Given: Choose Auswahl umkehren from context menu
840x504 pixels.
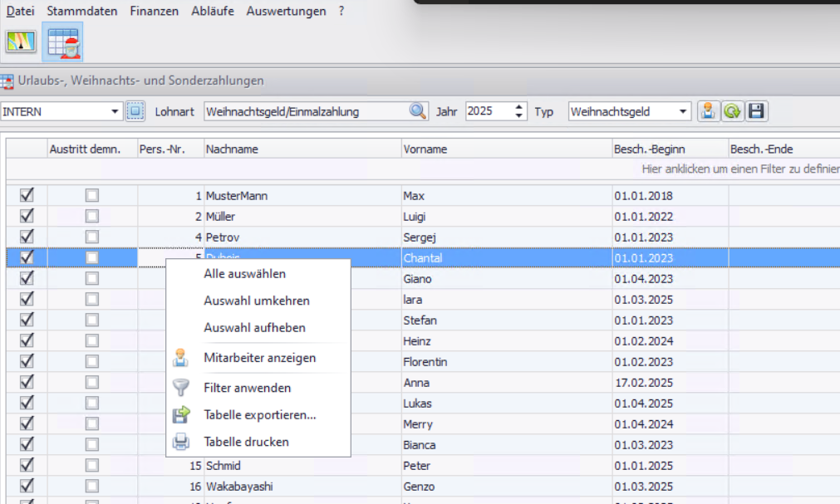Looking at the screenshot, I should (x=258, y=301).
